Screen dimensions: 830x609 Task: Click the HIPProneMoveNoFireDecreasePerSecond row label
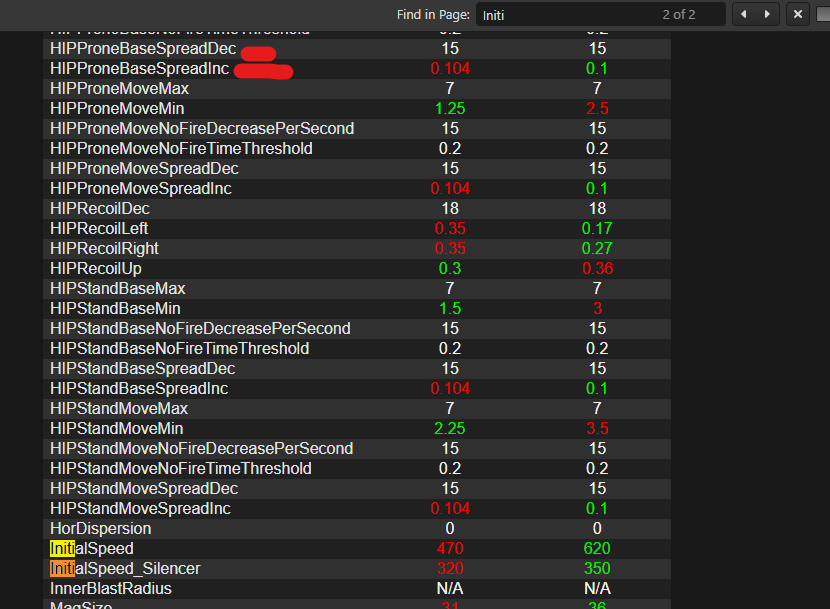(x=202, y=128)
